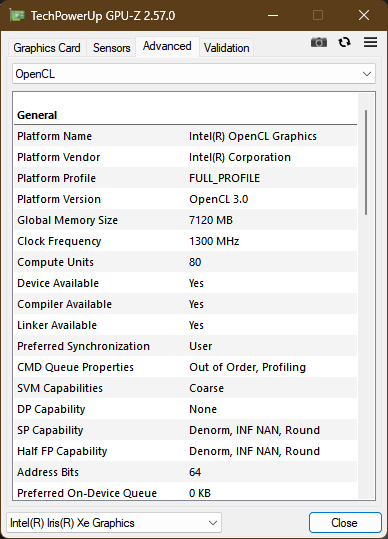Select the Platform Name row
The width and height of the screenshot is (388, 539).
(x=186, y=136)
